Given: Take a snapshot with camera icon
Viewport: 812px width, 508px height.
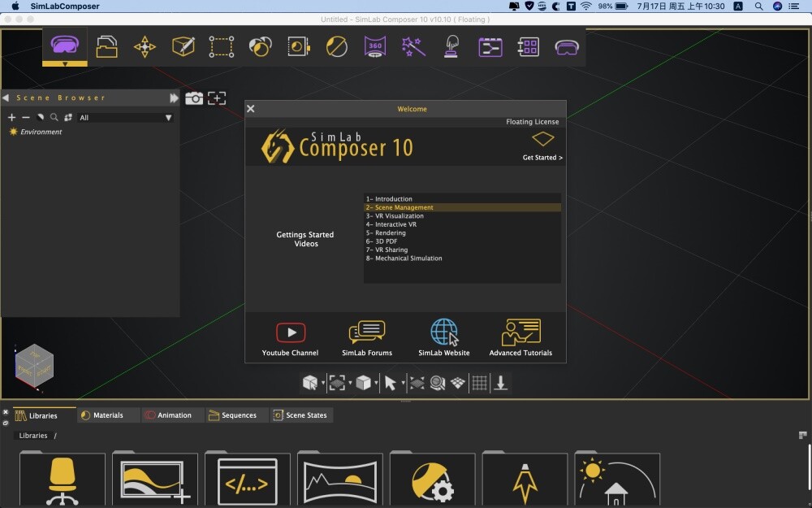Looking at the screenshot, I should tap(194, 98).
